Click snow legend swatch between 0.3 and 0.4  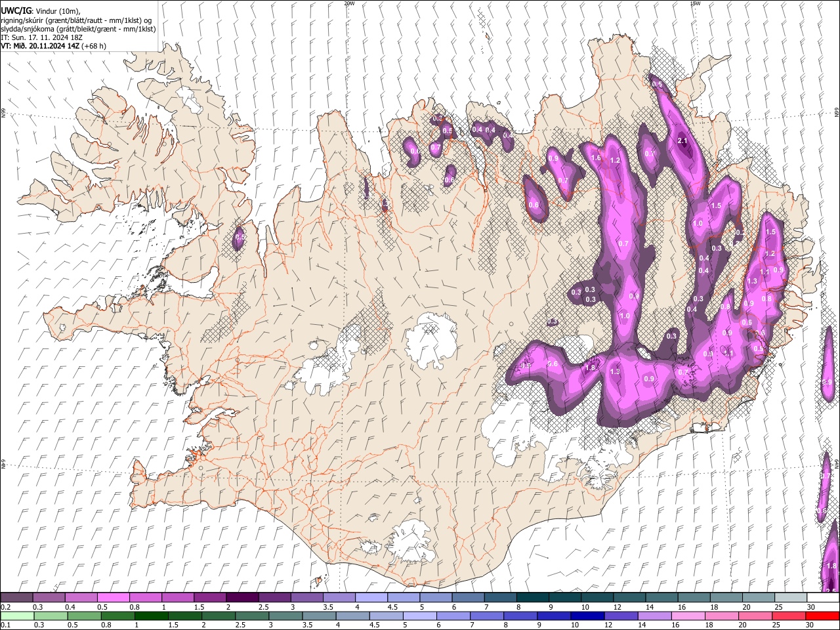[x=49, y=597]
